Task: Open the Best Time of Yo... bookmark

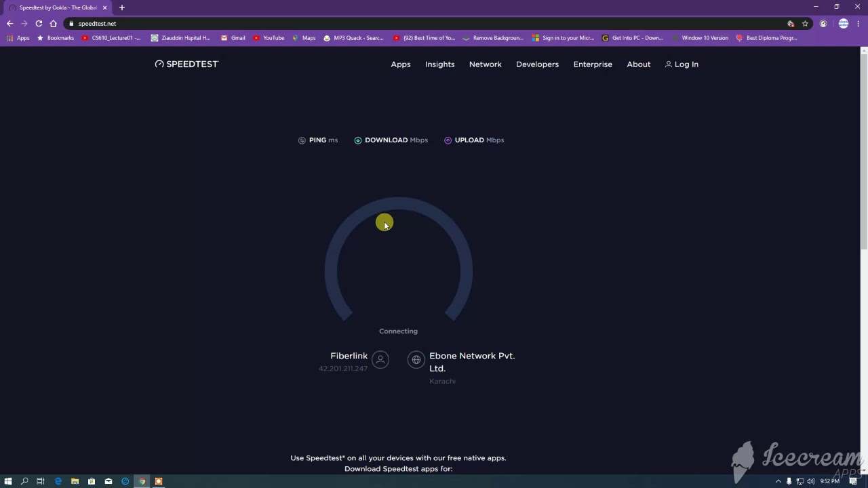Action: point(425,38)
